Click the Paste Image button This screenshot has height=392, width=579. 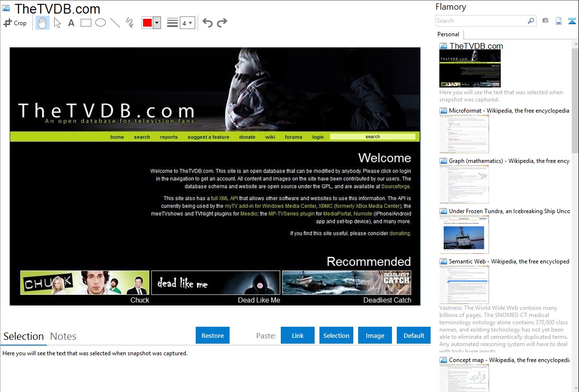pos(375,335)
